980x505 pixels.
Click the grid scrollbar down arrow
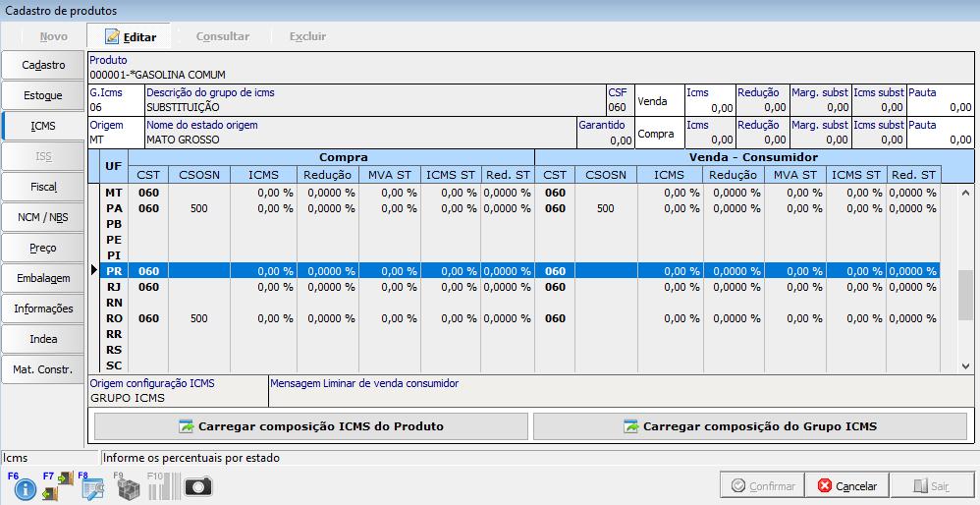tap(966, 365)
